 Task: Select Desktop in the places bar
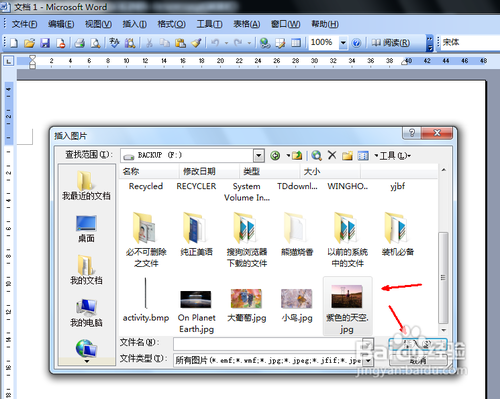(86, 229)
